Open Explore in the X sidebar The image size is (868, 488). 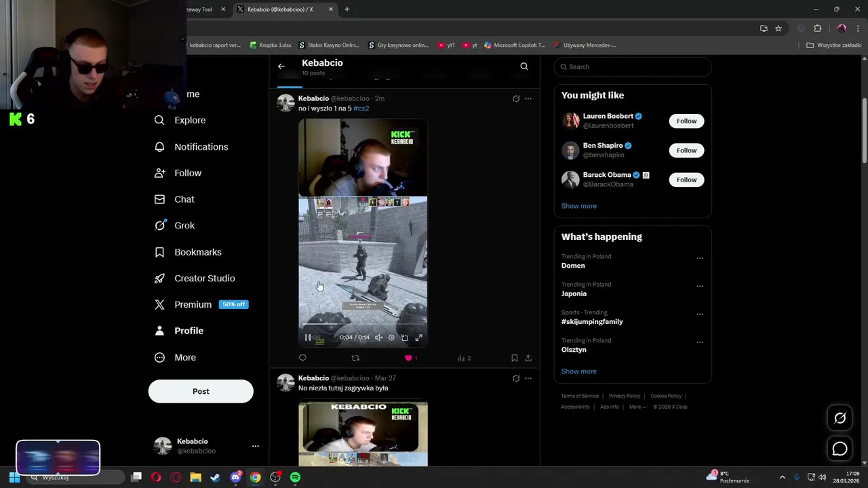(x=180, y=120)
